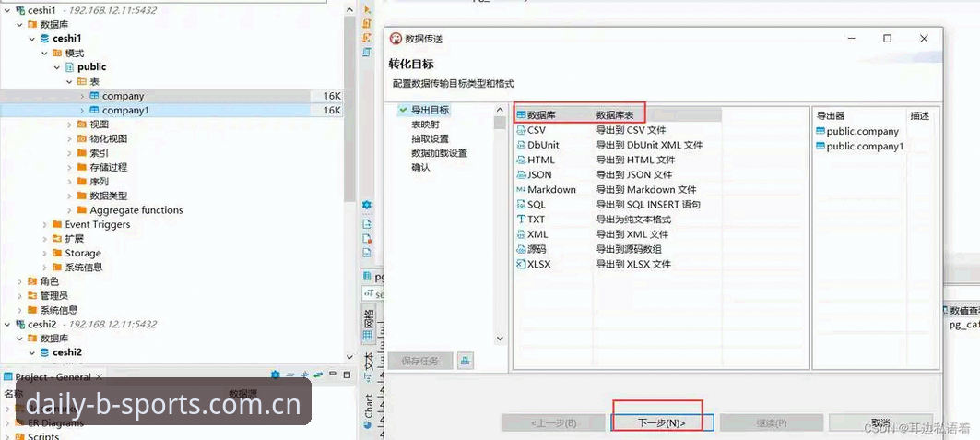The width and height of the screenshot is (980, 440).
Task: Click the 取消 cancel button
Action: click(x=880, y=422)
